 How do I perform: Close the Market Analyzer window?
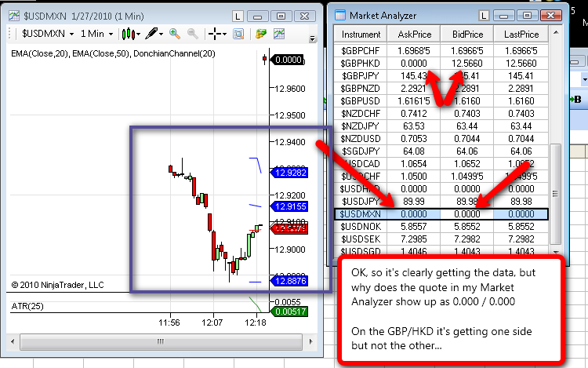tap(551, 16)
